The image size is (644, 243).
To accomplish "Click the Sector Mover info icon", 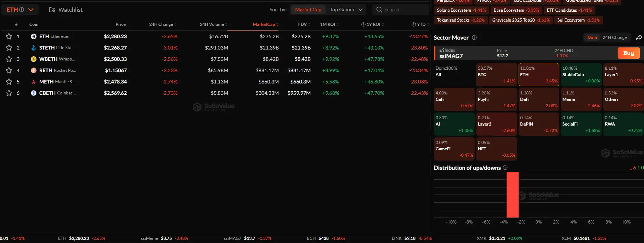I will (x=474, y=37).
